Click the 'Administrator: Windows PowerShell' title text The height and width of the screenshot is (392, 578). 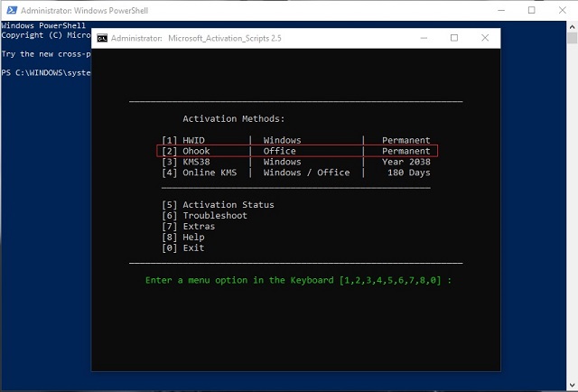point(84,11)
